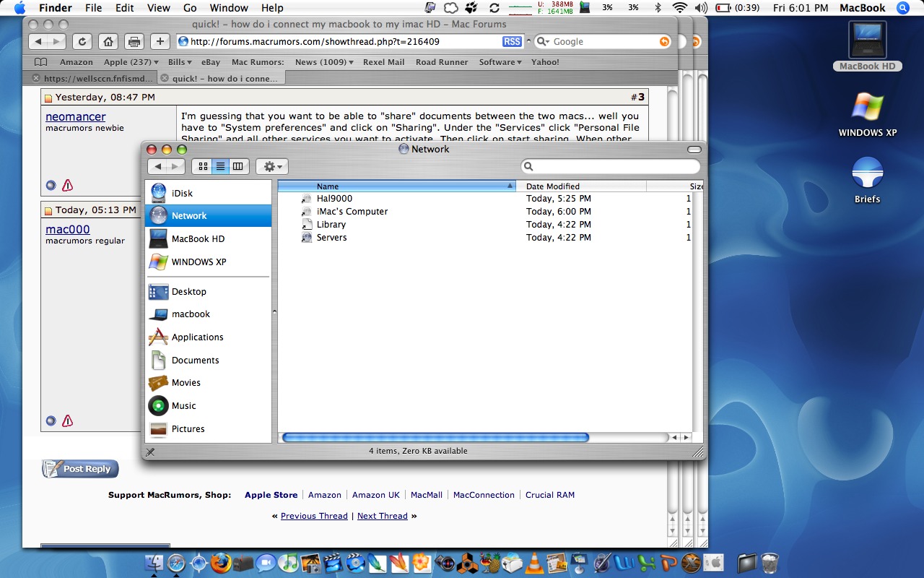Expand the News (1009) bookmarks menu
Screen dimensions: 924x578
coord(324,62)
